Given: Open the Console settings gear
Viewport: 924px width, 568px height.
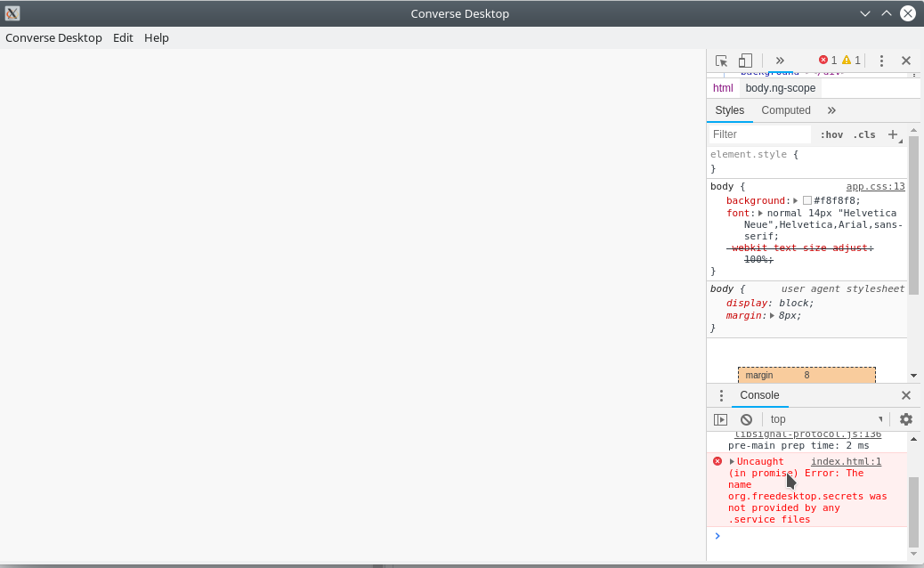Looking at the screenshot, I should 905,418.
